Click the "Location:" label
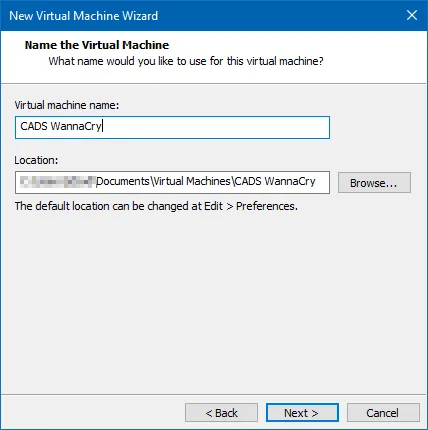This screenshot has width=428, height=430. click(x=36, y=160)
